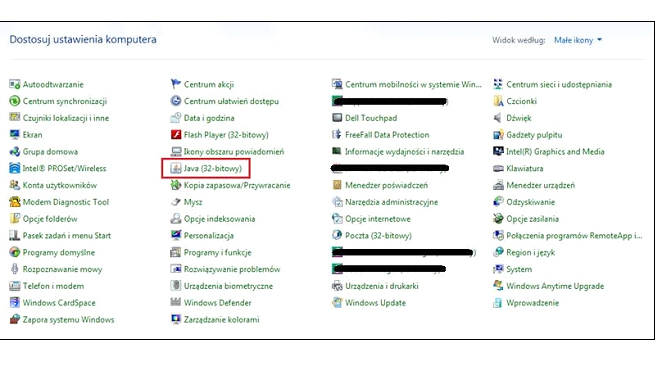This screenshot has width=656, height=372.
Task: Click the Windows Defender icon
Action: click(x=176, y=303)
